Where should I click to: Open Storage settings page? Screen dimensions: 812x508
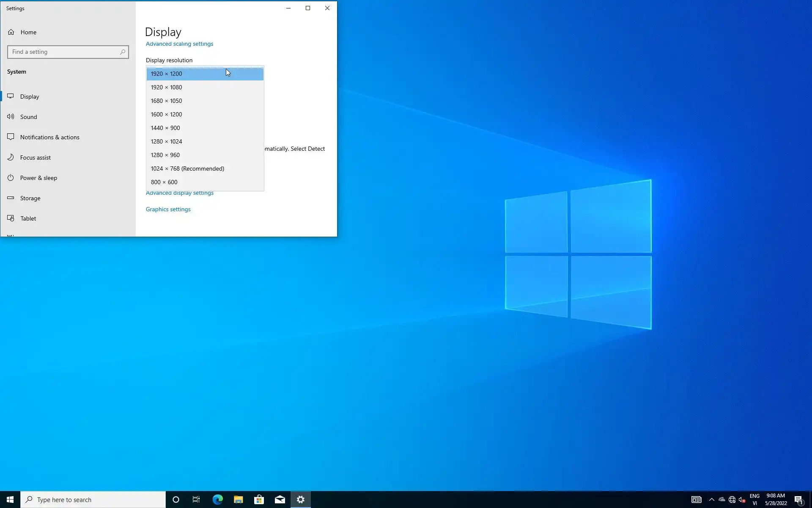click(30, 198)
